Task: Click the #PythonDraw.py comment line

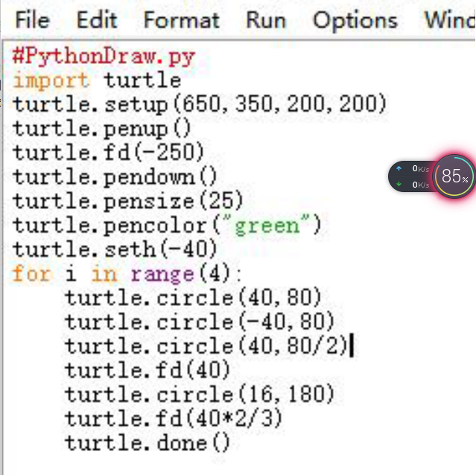Action: [104, 57]
